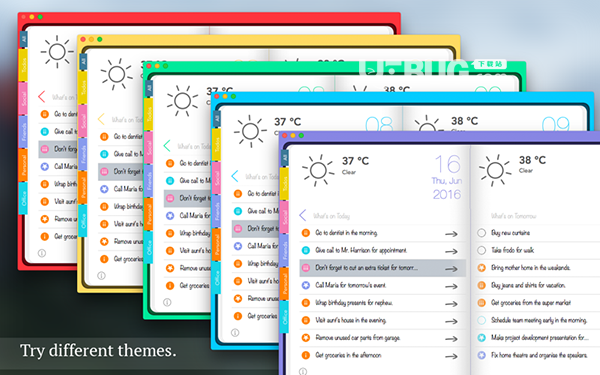Image resolution: width=600 pixels, height=375 pixels.
Task: Click icon beside Get groceries in the afternoon
Action: [305, 355]
